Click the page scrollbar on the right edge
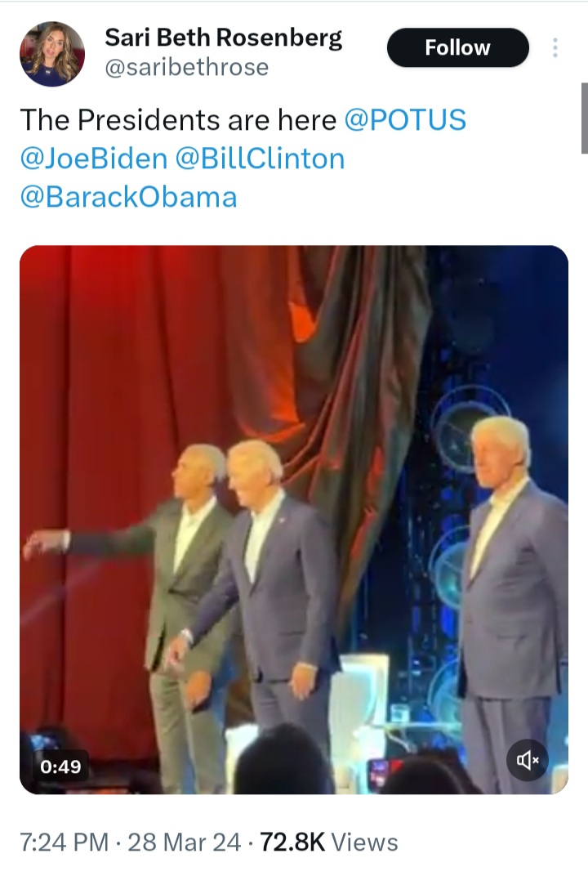The image size is (588, 876). pyautogui.click(x=584, y=118)
